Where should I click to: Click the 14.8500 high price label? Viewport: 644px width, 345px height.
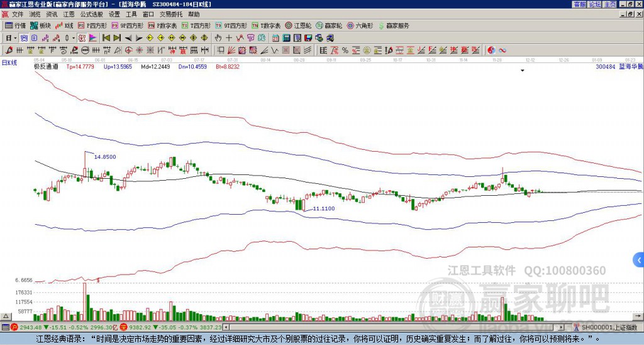[105, 157]
